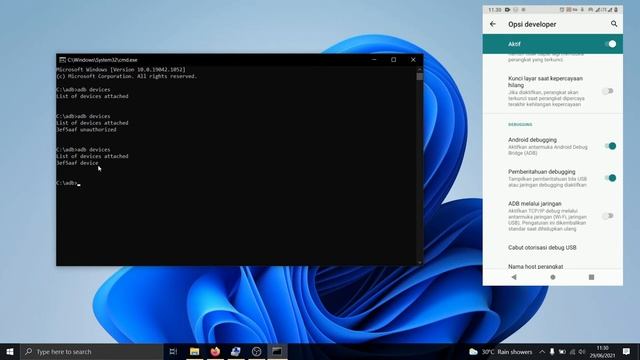Show hidden system tray icons
Viewport: 640px width, 360px height.
tap(542, 352)
